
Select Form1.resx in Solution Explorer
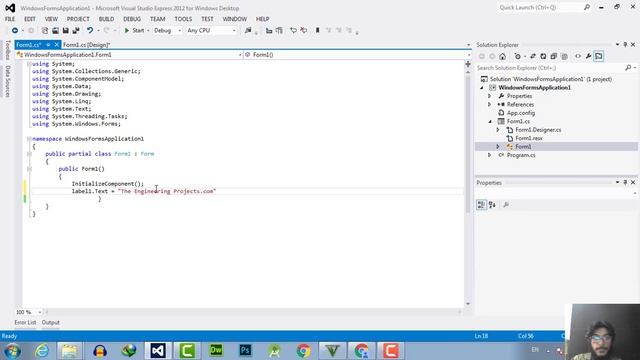[529, 138]
